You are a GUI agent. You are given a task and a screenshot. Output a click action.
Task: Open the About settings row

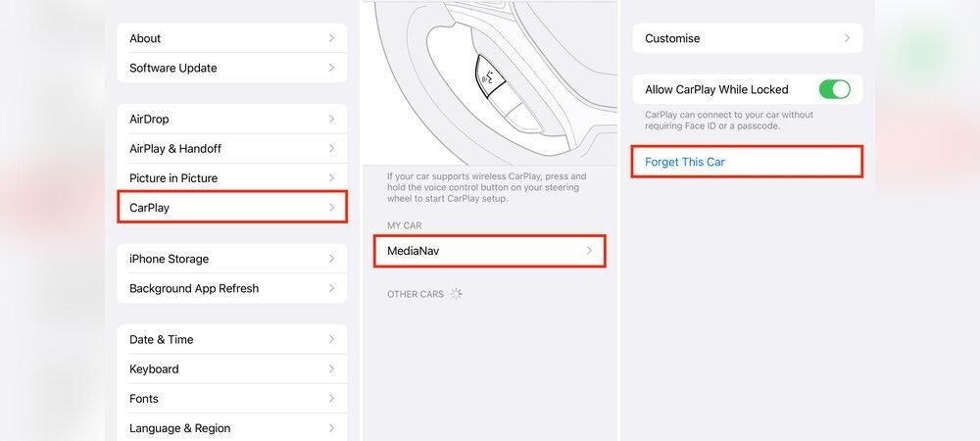232,38
